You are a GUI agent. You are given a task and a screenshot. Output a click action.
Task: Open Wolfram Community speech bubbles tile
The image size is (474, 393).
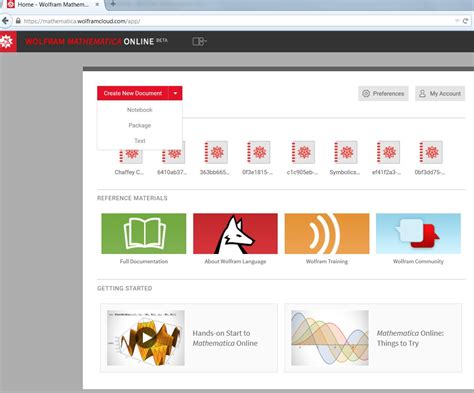418,234
